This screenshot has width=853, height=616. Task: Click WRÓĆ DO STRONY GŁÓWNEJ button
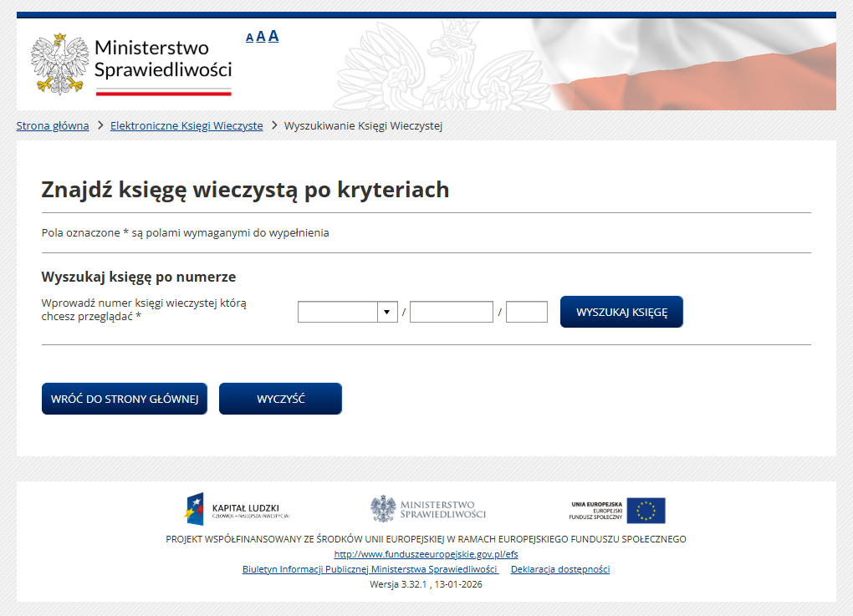click(125, 399)
